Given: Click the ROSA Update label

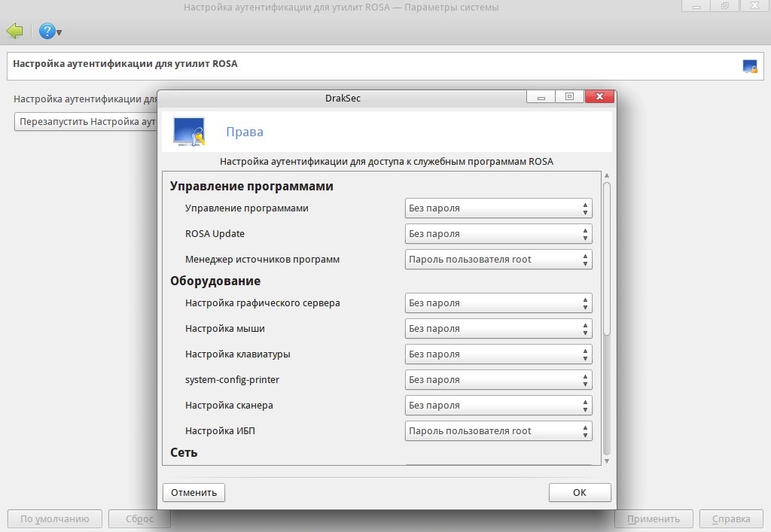Looking at the screenshot, I should tap(215, 234).
